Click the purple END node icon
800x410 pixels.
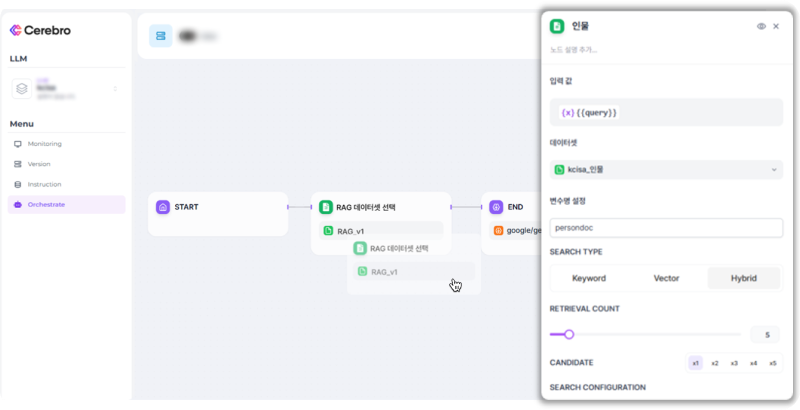pyautogui.click(x=495, y=207)
